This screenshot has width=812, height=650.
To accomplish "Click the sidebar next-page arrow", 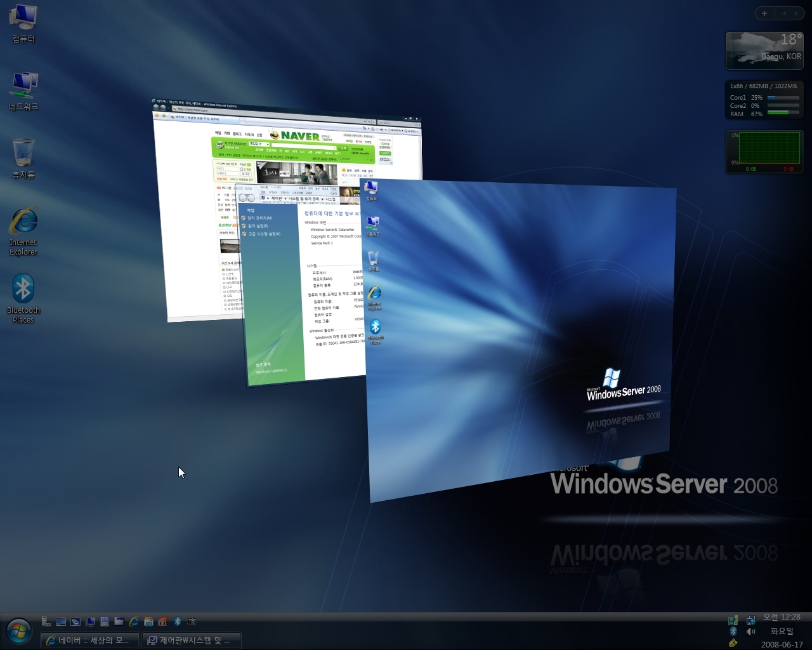I will 797,13.
